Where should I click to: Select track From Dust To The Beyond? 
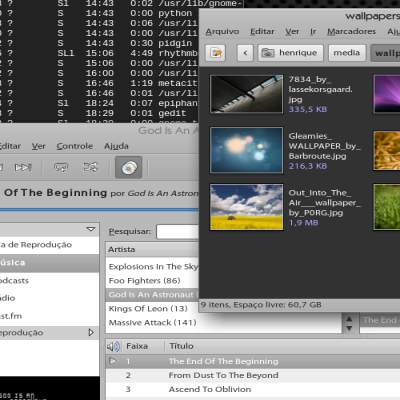pyautogui.click(x=253, y=375)
